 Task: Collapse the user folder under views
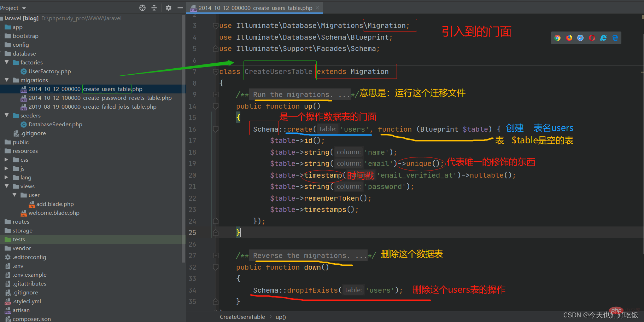(14, 195)
